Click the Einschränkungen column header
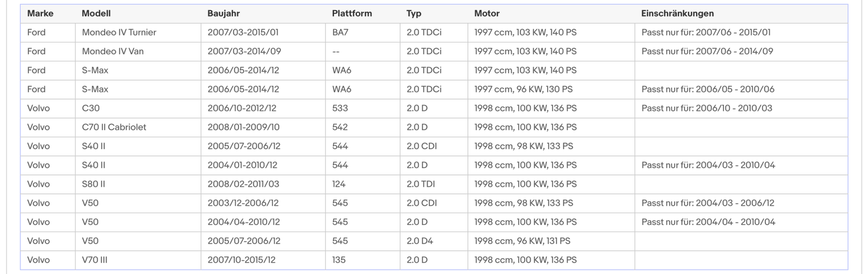The width and height of the screenshot is (868, 274). [677, 13]
